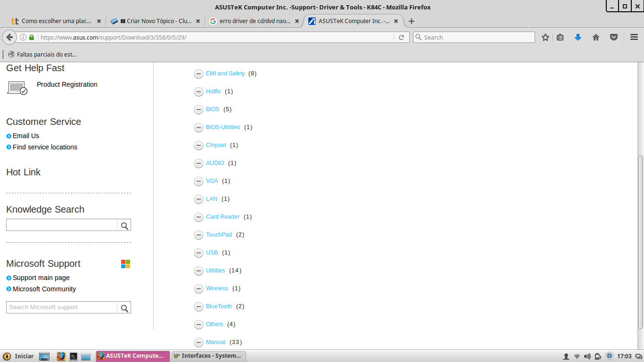This screenshot has width=644, height=362.
Task: Open the TouchPad driver link
Action: (x=219, y=235)
